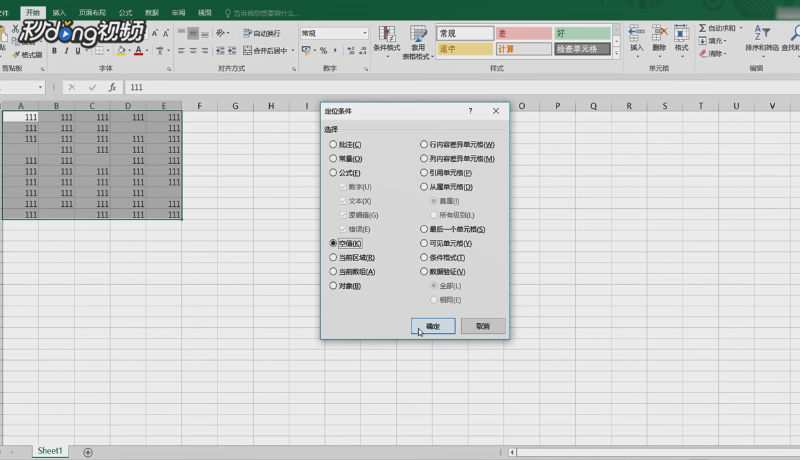Click the Delete cells (删除) icon
Screen dimensions: 800x460
pyautogui.click(x=659, y=40)
